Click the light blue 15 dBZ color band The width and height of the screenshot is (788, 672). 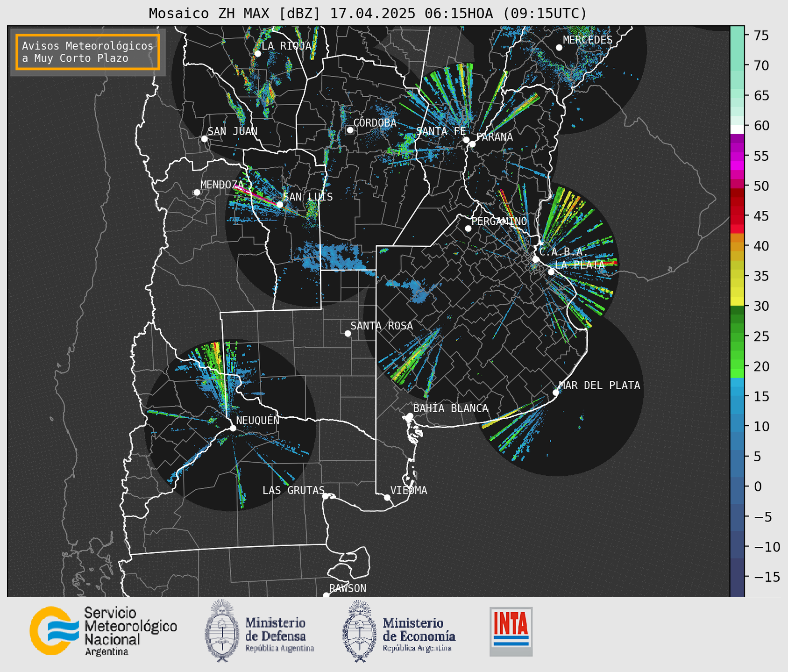coord(737,397)
